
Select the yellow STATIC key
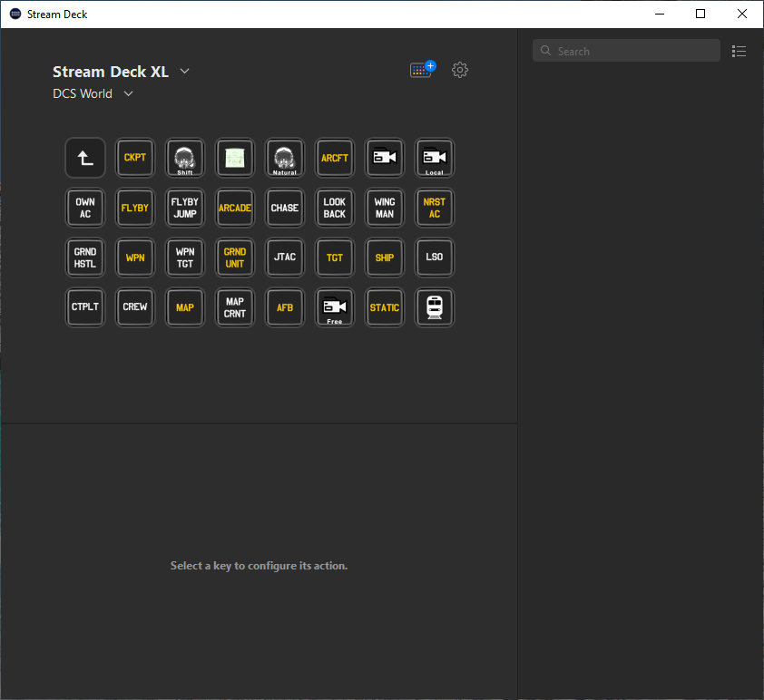pos(385,307)
